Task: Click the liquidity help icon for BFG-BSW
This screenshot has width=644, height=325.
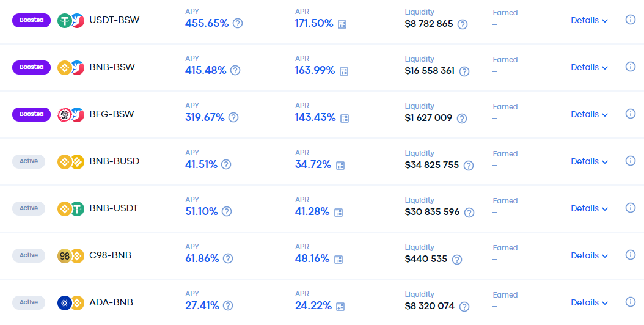Action: [462, 119]
